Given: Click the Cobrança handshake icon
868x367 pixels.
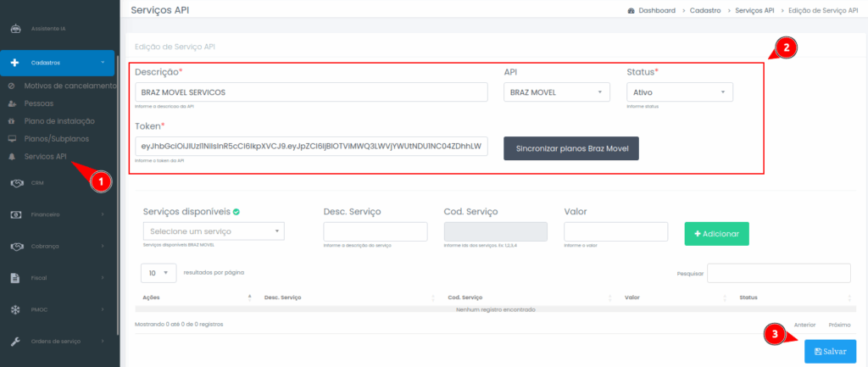Looking at the screenshot, I should [x=15, y=247].
